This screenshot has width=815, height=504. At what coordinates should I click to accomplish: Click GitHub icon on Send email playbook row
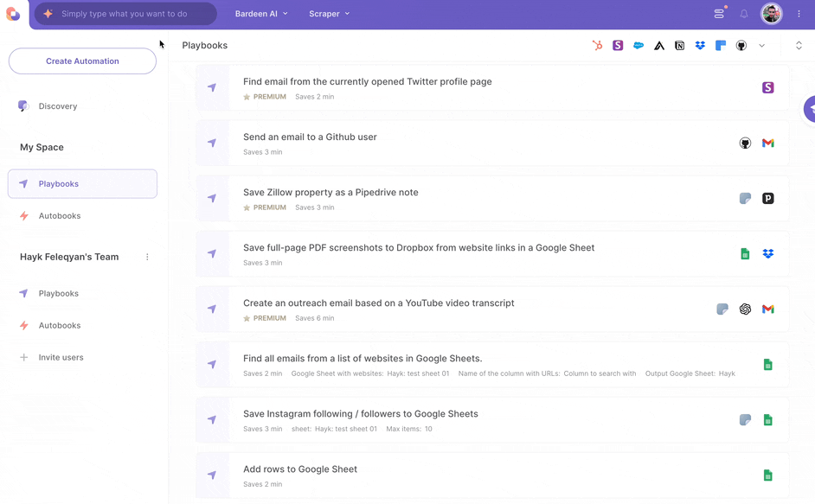[x=745, y=143]
